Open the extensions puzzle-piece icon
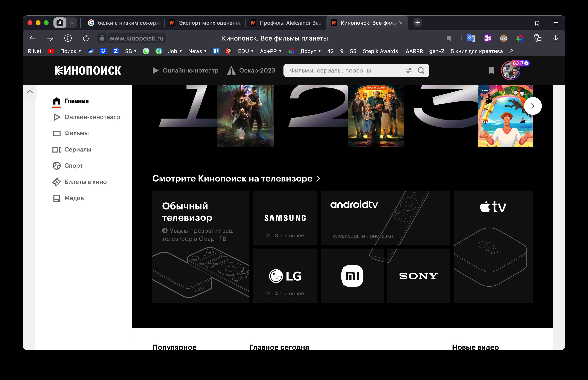Image resolution: width=588 pixels, height=380 pixels. (x=538, y=38)
